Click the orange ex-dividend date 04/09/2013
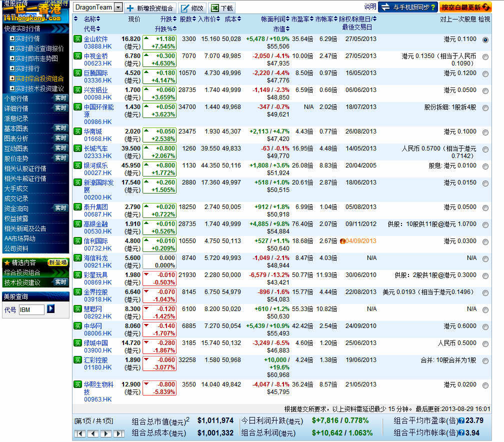The image size is (504, 442). (360, 241)
